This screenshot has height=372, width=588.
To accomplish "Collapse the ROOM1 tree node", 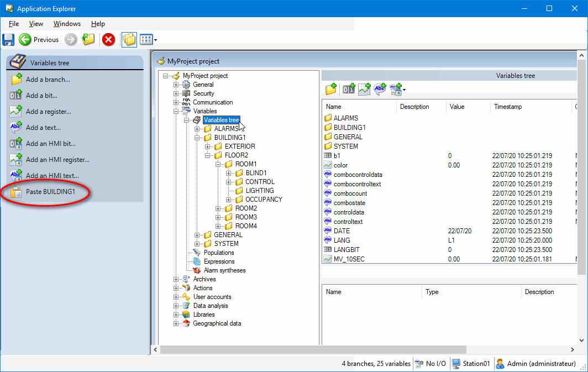I will 218,164.
